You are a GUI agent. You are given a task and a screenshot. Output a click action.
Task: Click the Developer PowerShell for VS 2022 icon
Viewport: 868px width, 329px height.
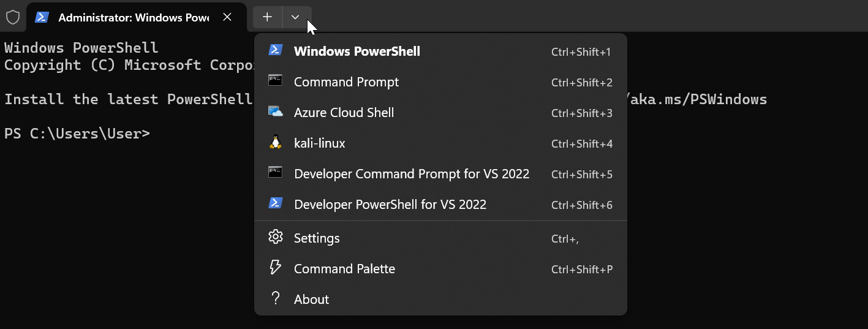[276, 204]
